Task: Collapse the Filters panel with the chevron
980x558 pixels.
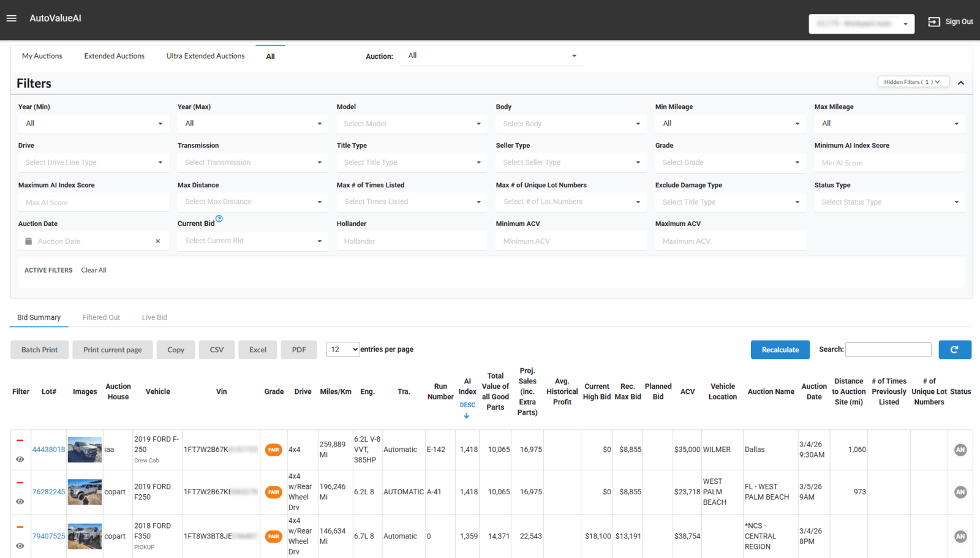Action: point(961,83)
